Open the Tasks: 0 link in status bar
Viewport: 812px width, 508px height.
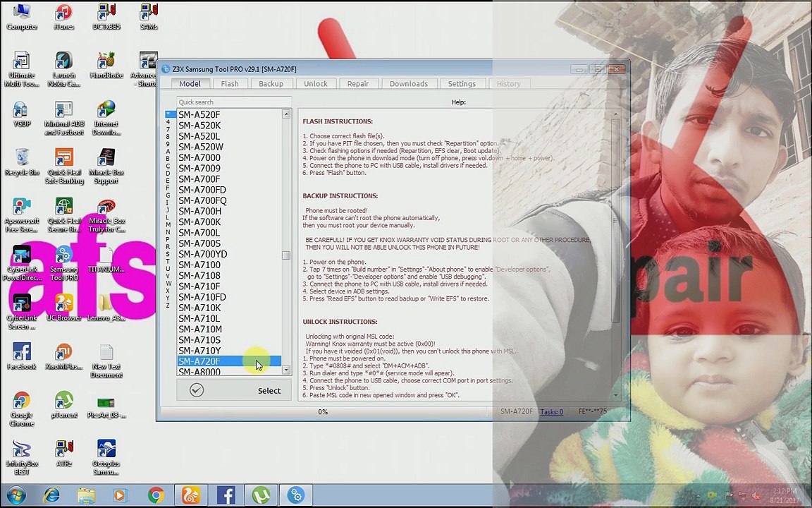551,411
